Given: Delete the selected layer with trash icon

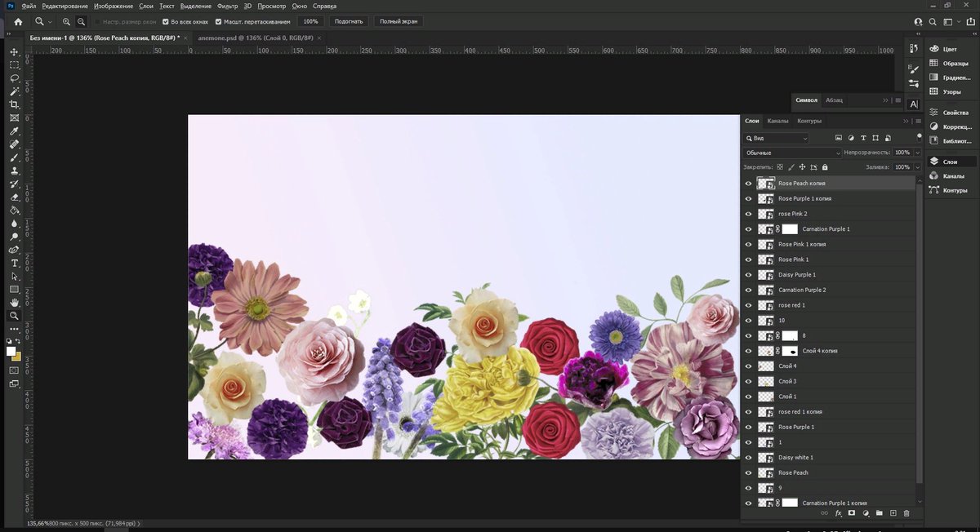Looking at the screenshot, I should pyautogui.click(x=906, y=513).
